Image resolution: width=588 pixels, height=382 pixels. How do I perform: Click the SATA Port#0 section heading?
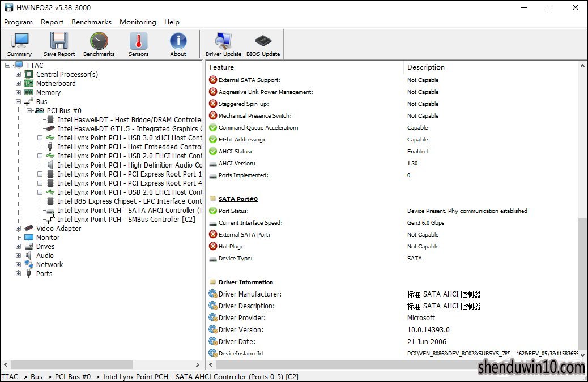238,199
